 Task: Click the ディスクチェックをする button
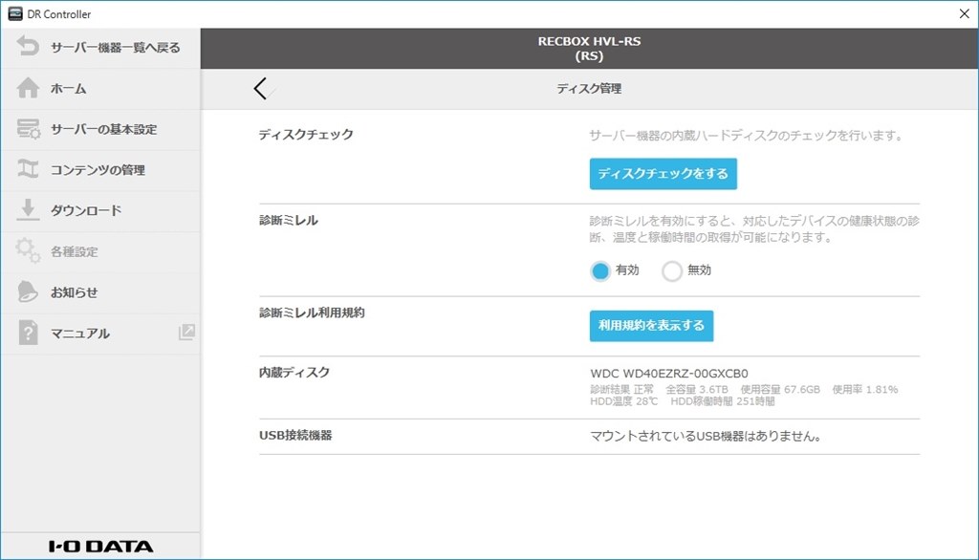(x=664, y=174)
